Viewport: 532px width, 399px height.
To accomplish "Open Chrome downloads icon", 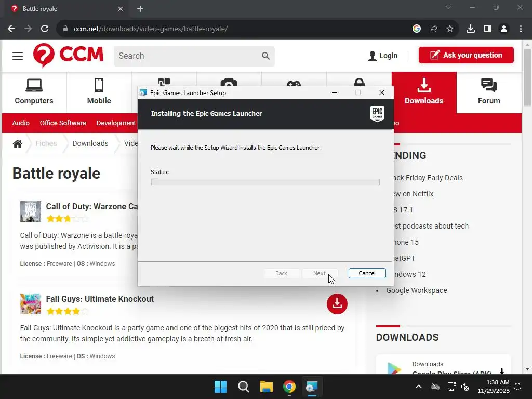I will 471,29.
